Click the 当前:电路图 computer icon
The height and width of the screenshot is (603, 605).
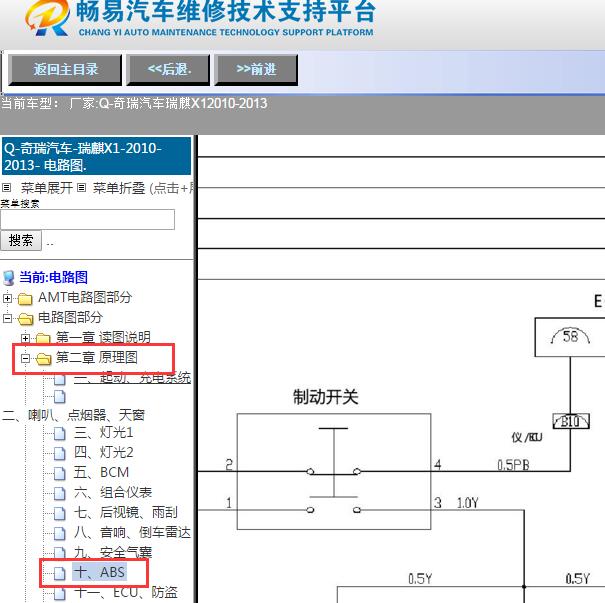pos(8,278)
